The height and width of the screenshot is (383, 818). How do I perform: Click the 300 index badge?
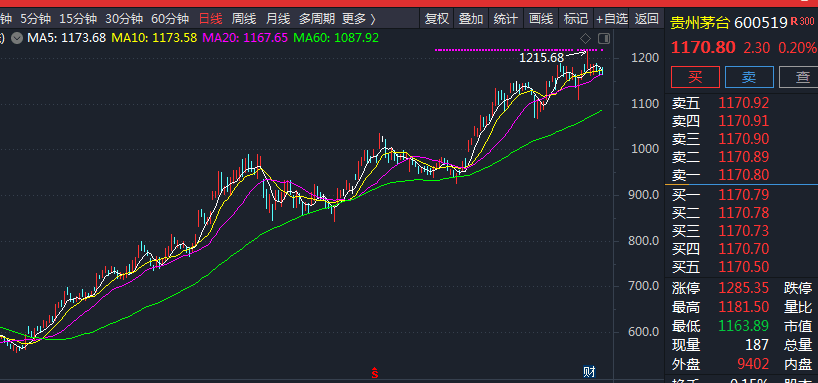point(806,21)
